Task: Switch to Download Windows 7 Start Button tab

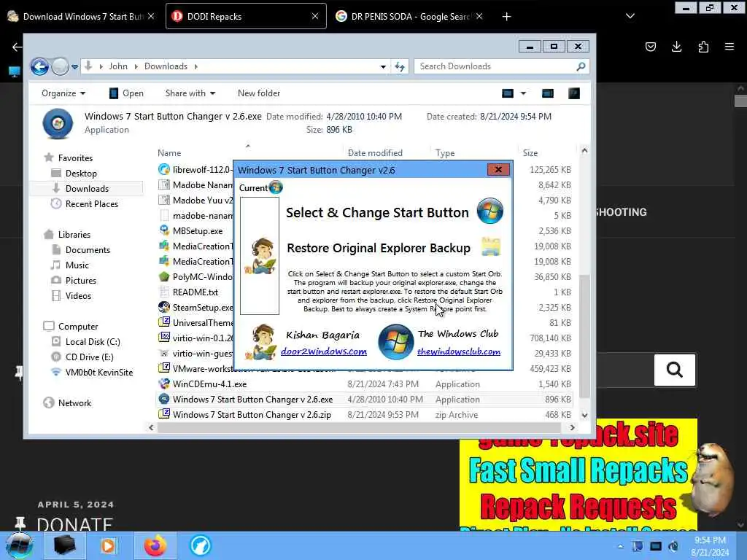Action: click(81, 16)
